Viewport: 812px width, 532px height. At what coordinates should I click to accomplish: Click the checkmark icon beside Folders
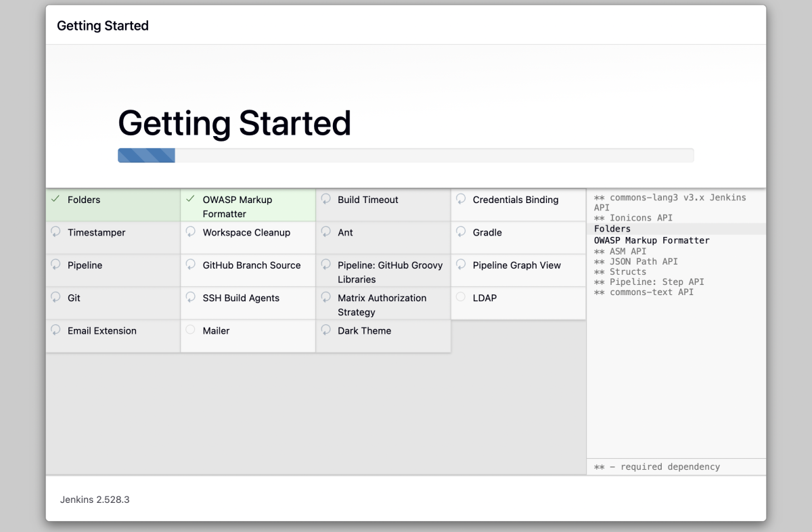point(55,199)
